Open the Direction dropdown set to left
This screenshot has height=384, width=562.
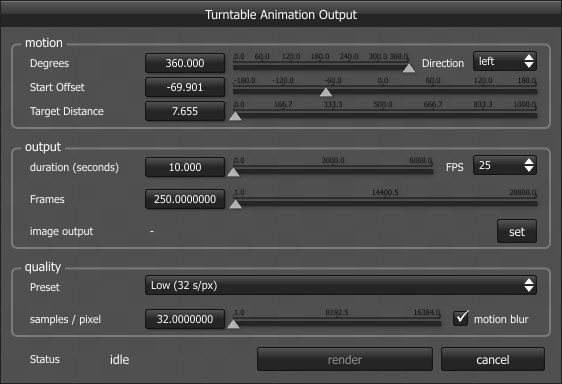pyautogui.click(x=505, y=61)
